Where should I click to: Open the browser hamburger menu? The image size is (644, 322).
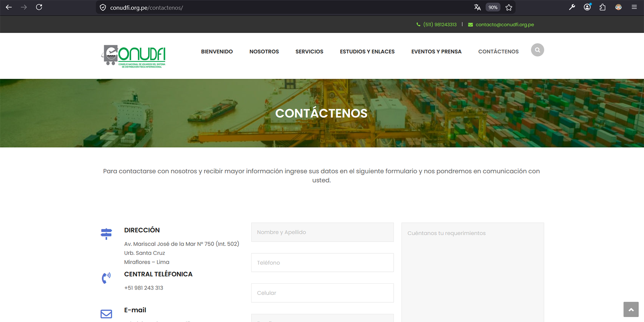click(x=634, y=7)
